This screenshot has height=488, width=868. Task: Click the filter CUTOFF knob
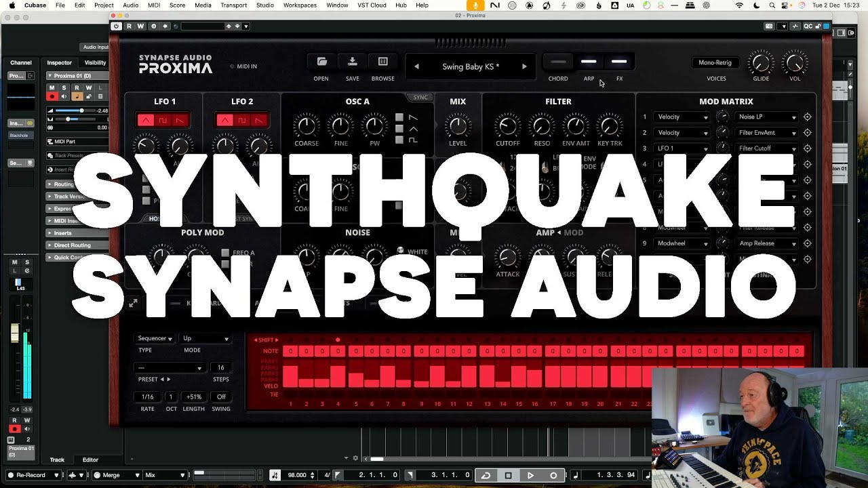pyautogui.click(x=507, y=125)
